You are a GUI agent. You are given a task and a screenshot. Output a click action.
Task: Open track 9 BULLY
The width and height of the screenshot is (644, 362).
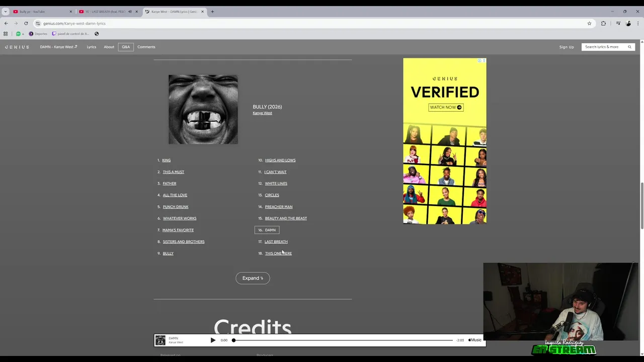(168, 253)
